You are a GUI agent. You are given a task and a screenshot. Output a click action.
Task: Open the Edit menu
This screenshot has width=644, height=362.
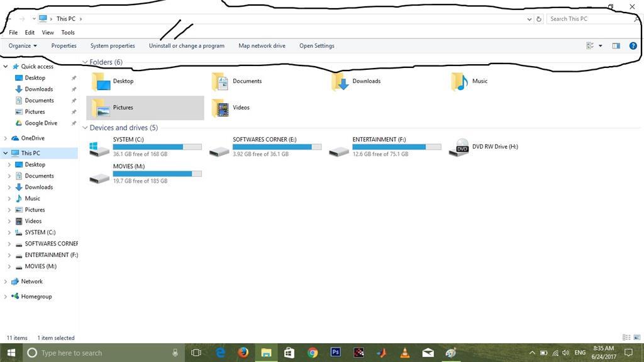pyautogui.click(x=30, y=33)
